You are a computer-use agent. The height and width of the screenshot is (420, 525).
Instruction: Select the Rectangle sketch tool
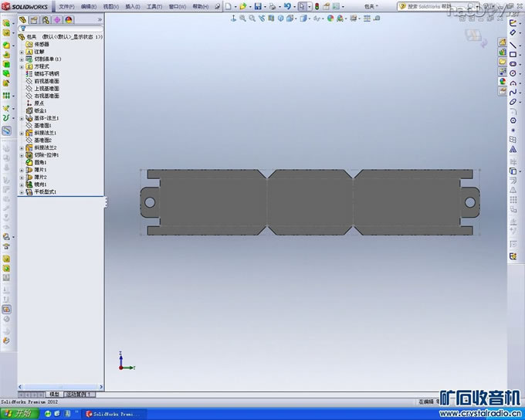513,53
